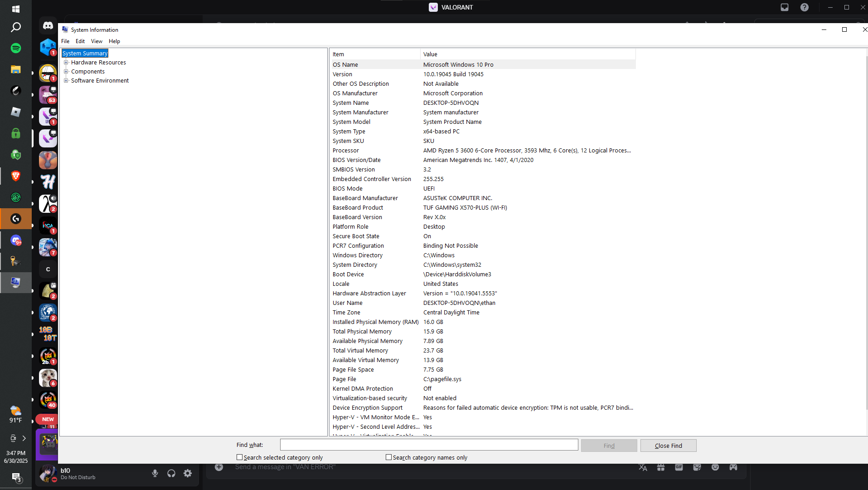Open the Discord server with the 40 badge
This screenshot has height=490, width=868.
point(48,400)
